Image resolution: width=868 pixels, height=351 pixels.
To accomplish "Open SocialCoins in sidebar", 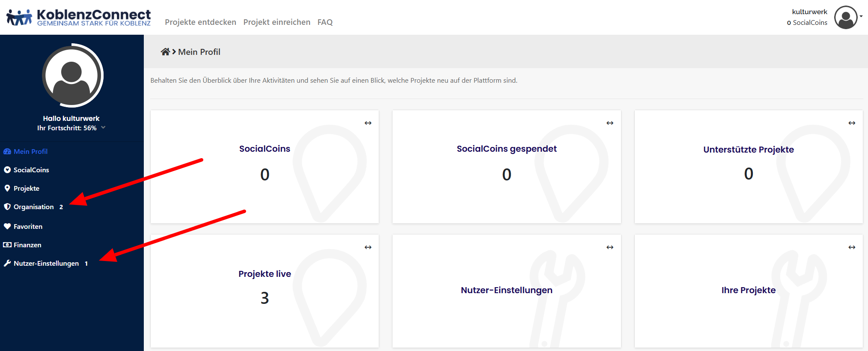I will pyautogui.click(x=31, y=170).
